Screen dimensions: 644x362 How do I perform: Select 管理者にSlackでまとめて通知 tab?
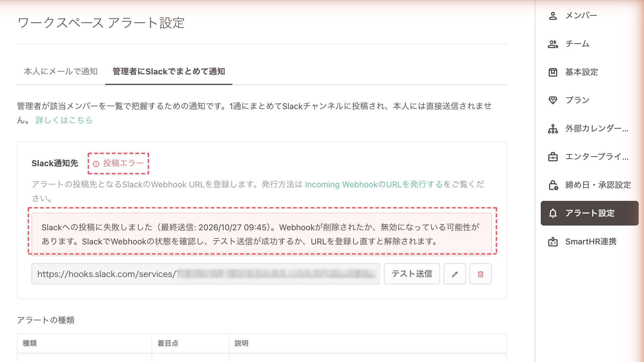click(x=169, y=71)
